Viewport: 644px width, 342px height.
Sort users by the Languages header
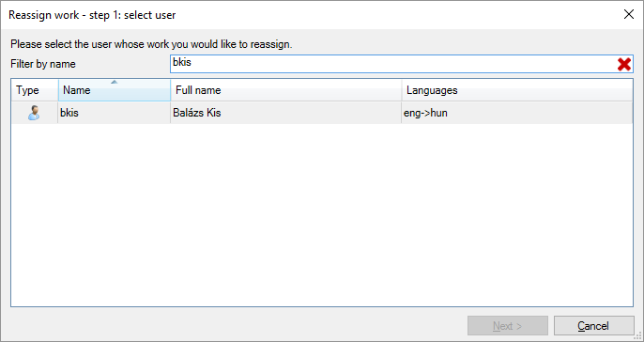tap(517, 90)
